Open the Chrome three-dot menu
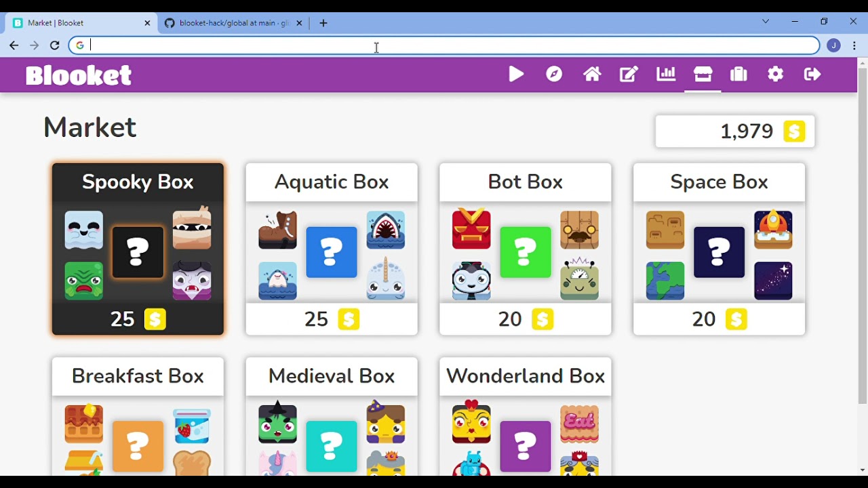The image size is (868, 488). [854, 45]
